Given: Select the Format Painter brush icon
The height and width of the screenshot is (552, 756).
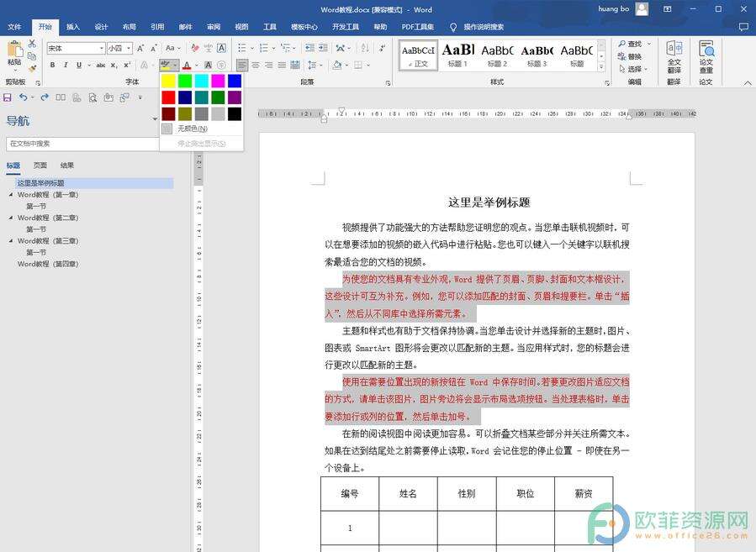Looking at the screenshot, I should point(32,69).
